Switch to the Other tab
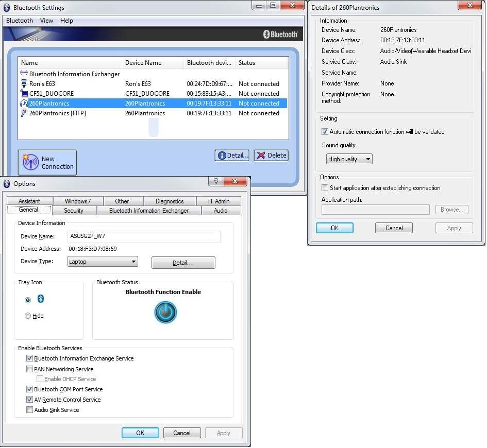The image size is (487, 448). 122,201
